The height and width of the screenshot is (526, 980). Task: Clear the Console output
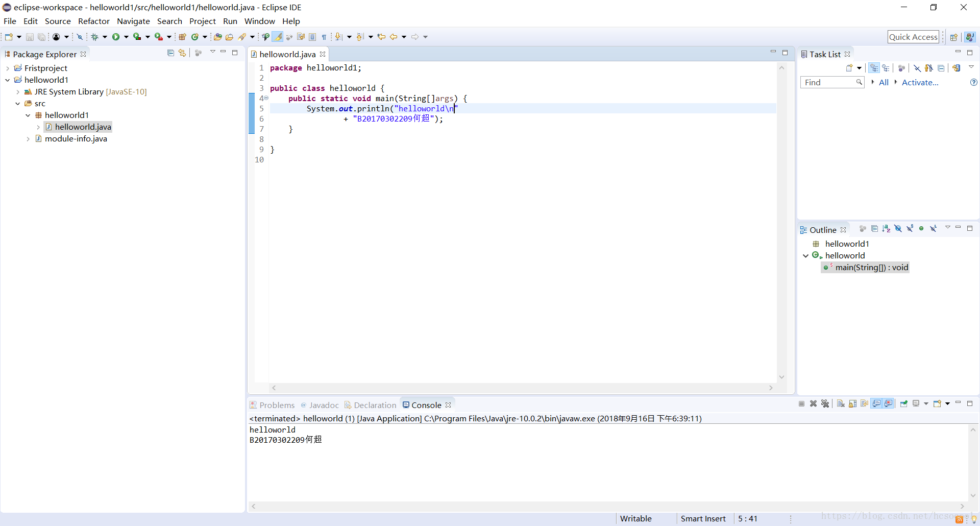[x=841, y=404]
